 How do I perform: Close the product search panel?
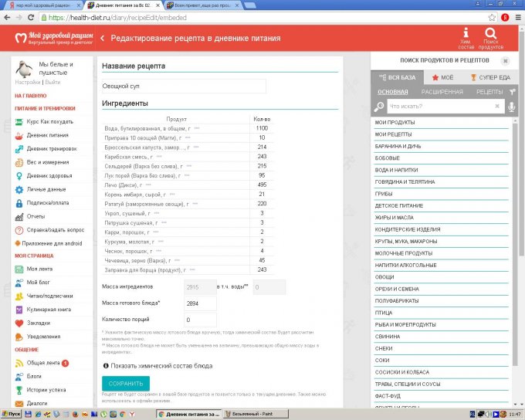pos(505,60)
